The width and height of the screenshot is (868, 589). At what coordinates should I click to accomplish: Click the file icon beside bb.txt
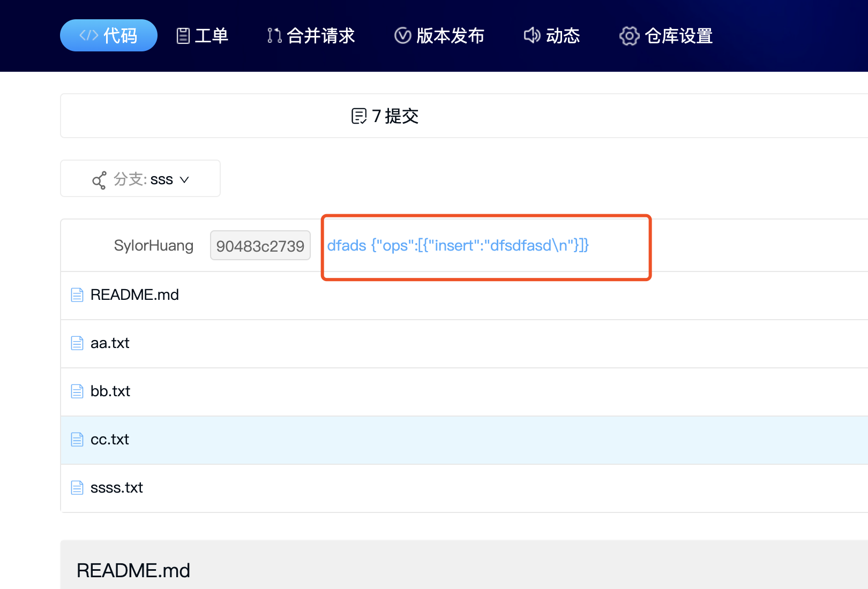point(77,391)
